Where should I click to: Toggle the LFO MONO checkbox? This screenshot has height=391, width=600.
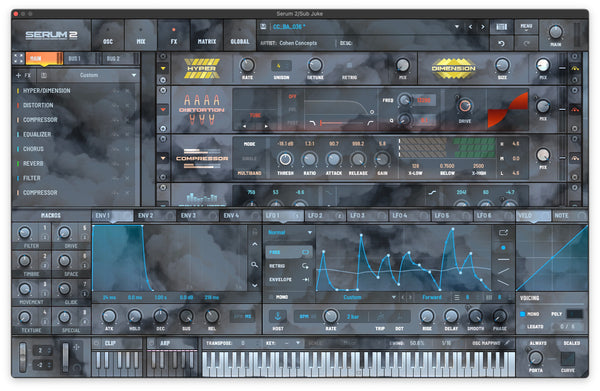[271, 297]
